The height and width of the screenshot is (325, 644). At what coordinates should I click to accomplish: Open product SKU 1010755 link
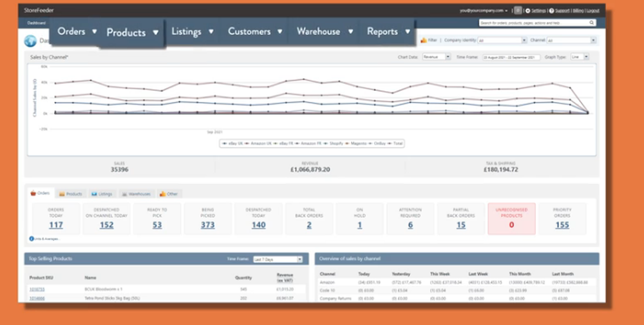[37, 289]
